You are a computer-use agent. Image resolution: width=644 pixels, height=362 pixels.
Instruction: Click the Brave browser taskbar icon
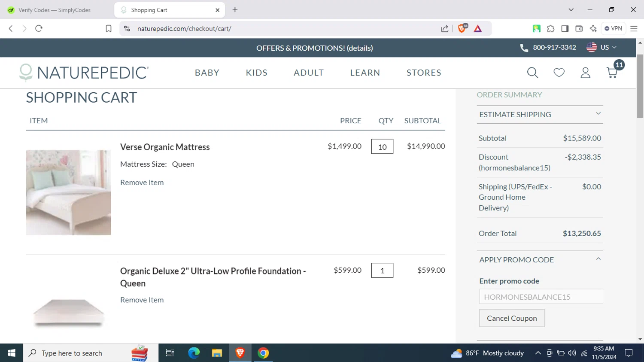(x=240, y=353)
